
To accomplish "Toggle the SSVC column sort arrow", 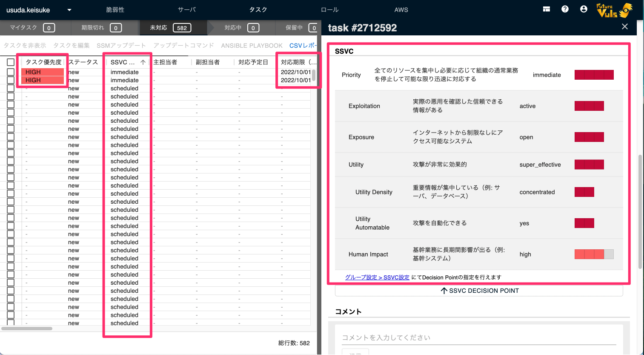I will tap(143, 61).
